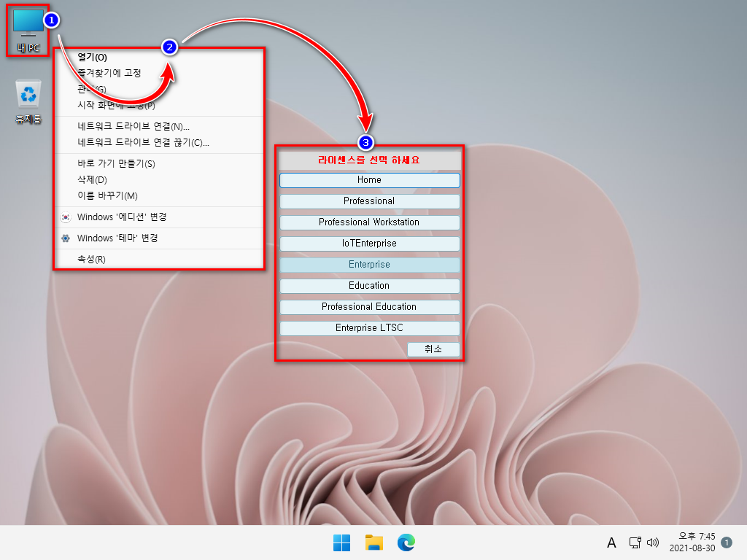The image size is (747, 560).
Task: Select the Home license button
Action: (369, 180)
